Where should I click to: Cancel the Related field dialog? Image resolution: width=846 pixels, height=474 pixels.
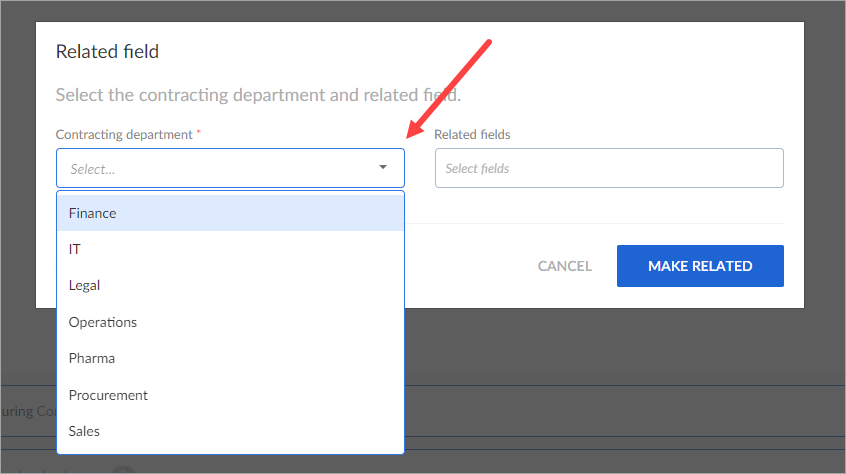564,266
